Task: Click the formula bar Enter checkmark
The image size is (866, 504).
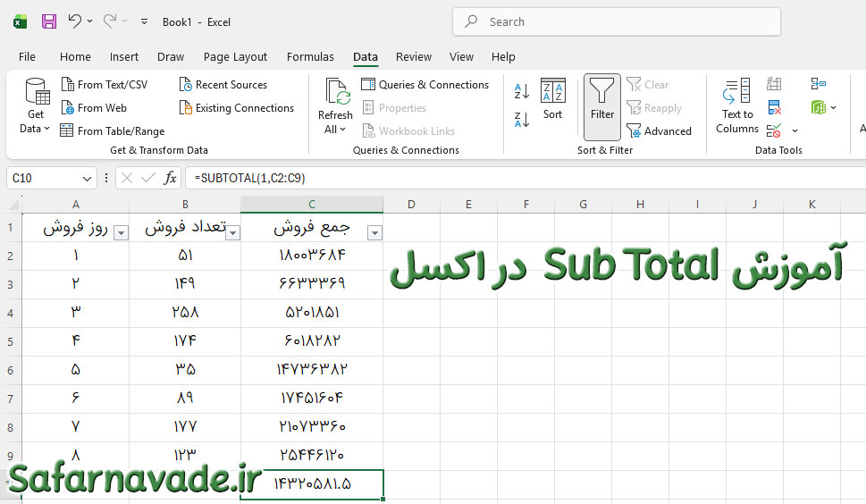Action: click(148, 178)
